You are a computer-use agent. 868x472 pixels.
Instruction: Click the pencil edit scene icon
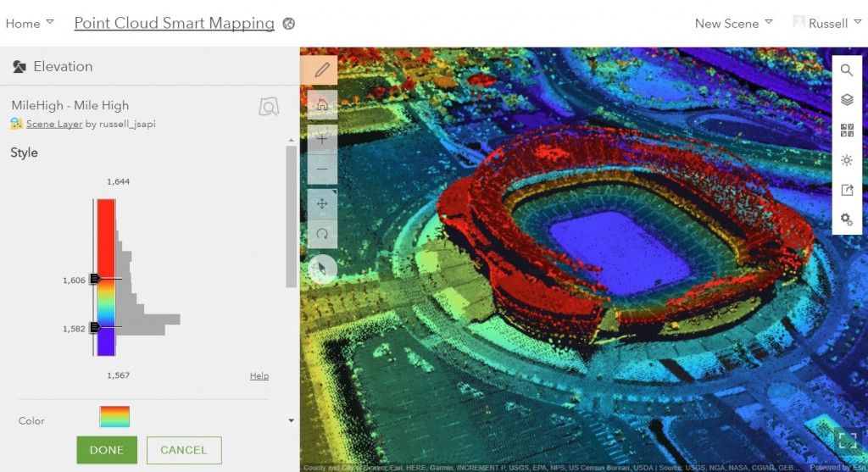pyautogui.click(x=321, y=69)
